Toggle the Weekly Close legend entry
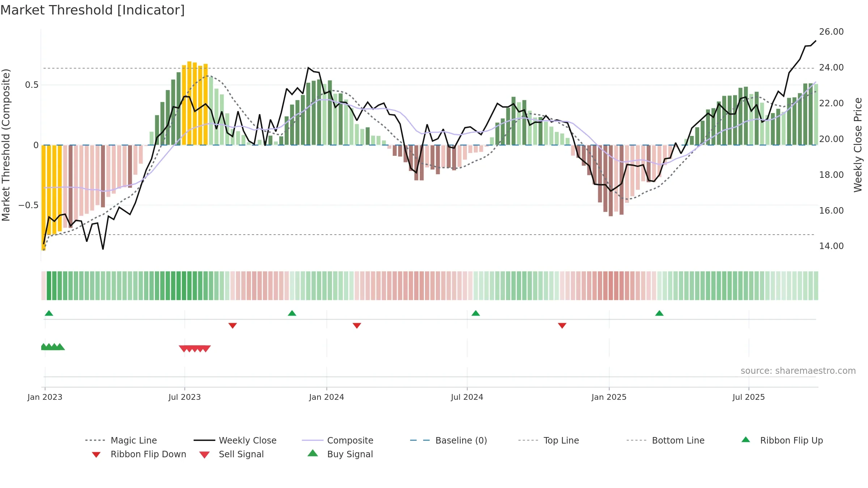The height and width of the screenshot is (488, 868). [235, 440]
